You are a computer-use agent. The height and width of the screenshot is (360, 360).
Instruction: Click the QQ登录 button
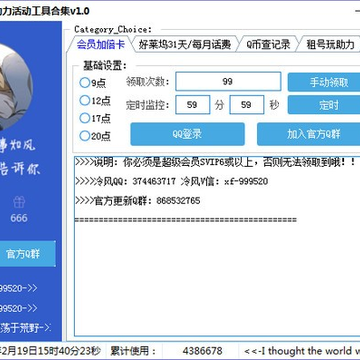[187, 134]
